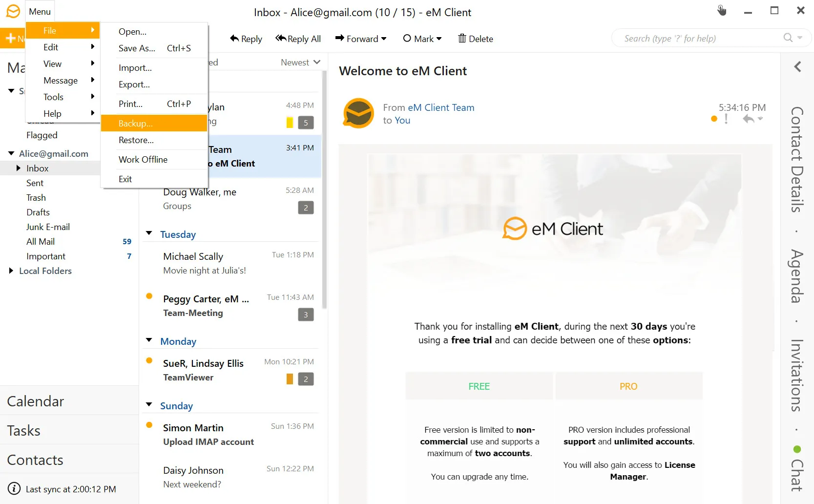814x504 pixels.
Task: Open the Agenda side panel
Action: click(797, 276)
